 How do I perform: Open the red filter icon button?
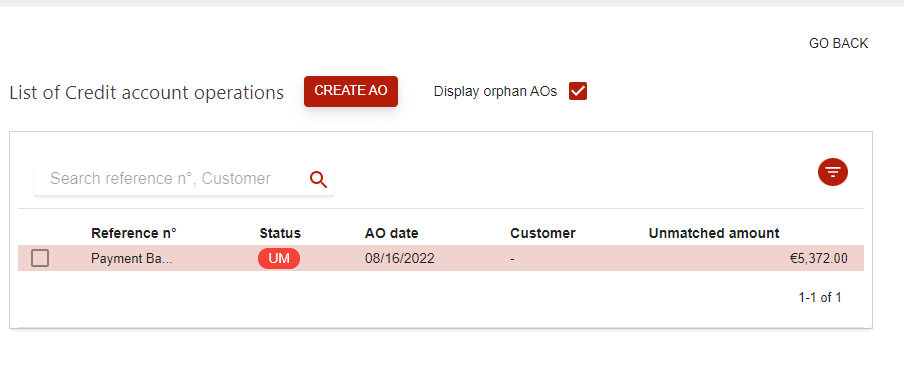pyautogui.click(x=833, y=172)
